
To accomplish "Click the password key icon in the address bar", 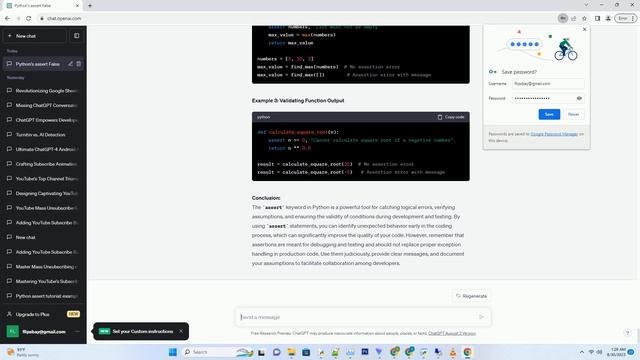I will coord(563,18).
